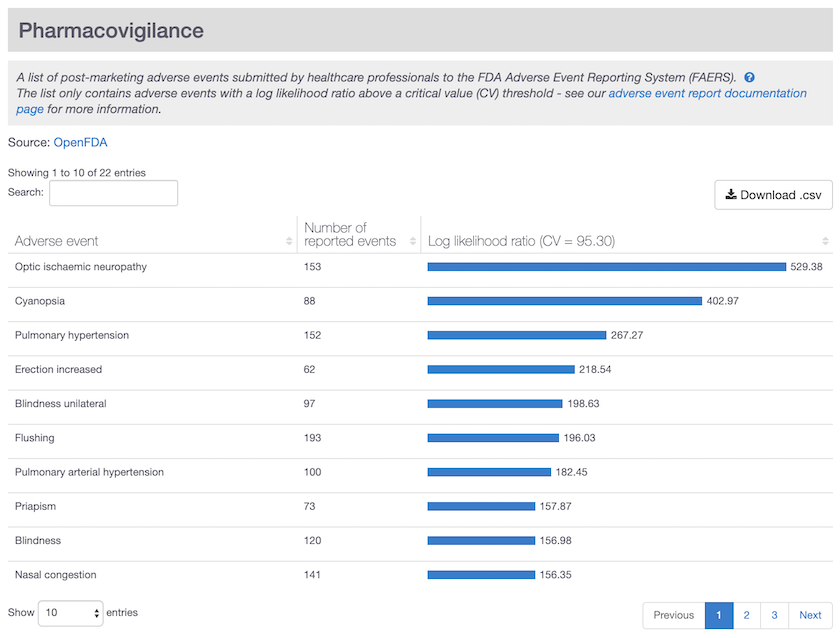Download the table as .csv

tap(773, 195)
